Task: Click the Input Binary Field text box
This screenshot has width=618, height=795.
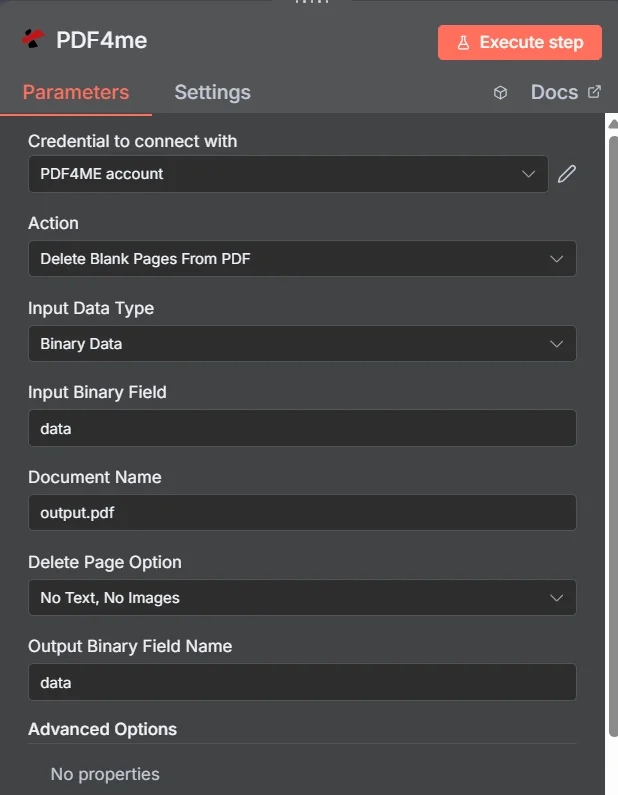Action: (x=302, y=428)
